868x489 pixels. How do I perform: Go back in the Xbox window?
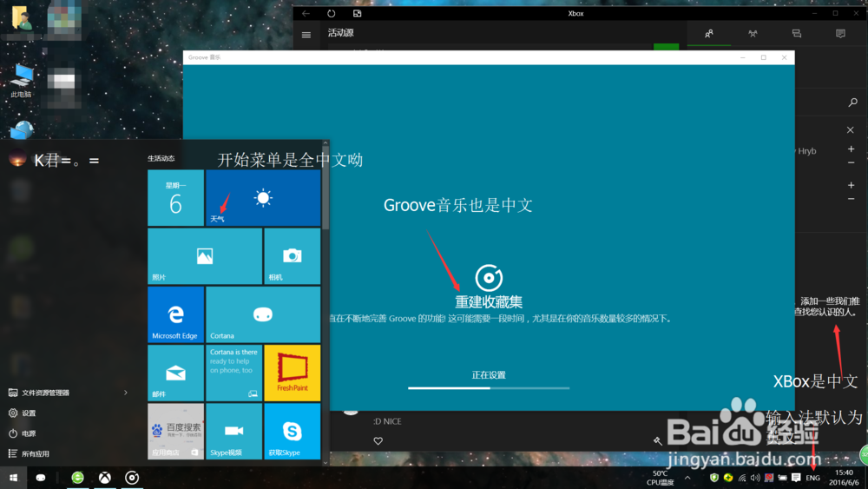(306, 13)
